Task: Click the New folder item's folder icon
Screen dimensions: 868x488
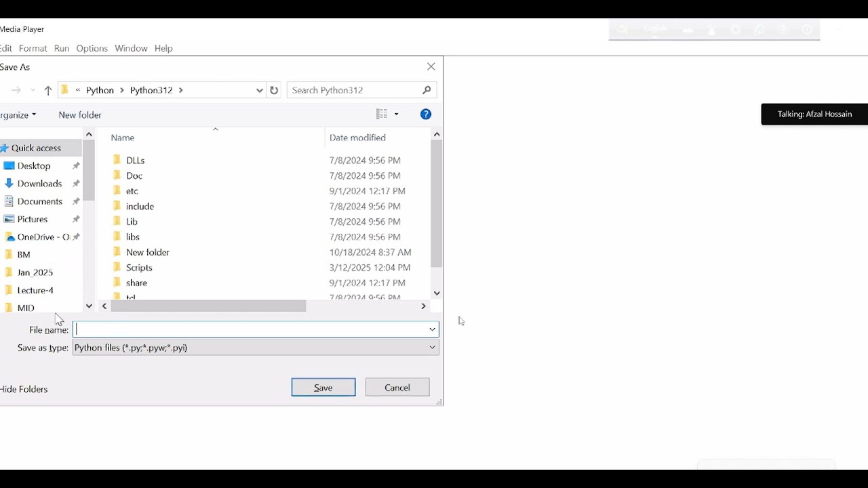Action: pyautogui.click(x=117, y=252)
